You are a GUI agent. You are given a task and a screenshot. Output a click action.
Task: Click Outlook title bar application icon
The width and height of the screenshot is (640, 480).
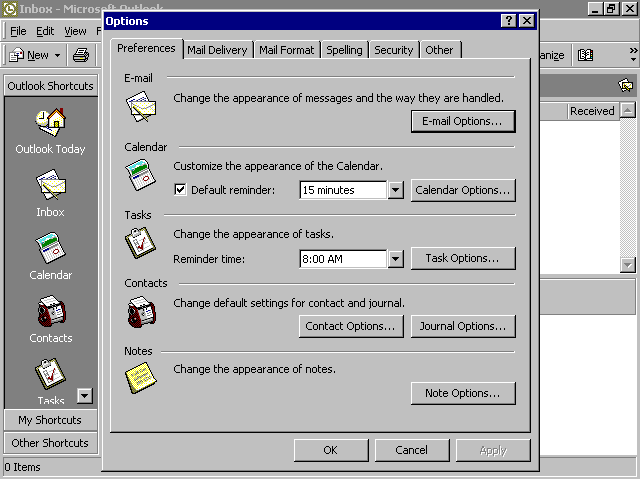[x=9, y=9]
